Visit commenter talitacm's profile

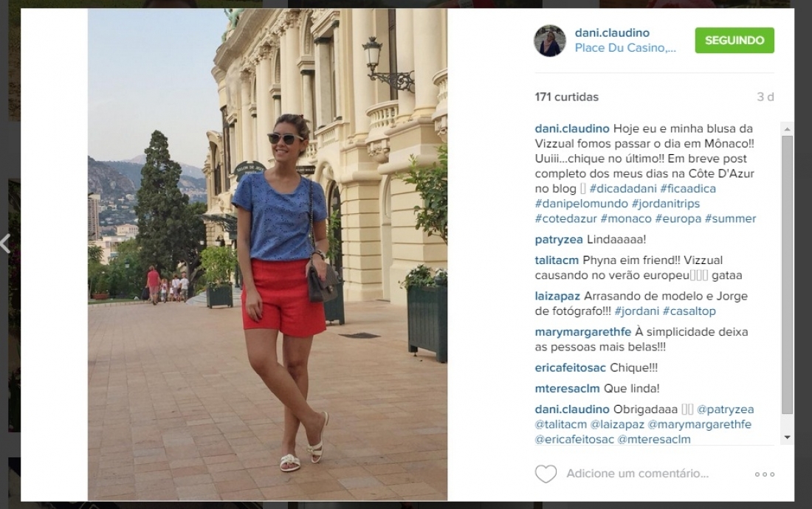[x=557, y=260]
